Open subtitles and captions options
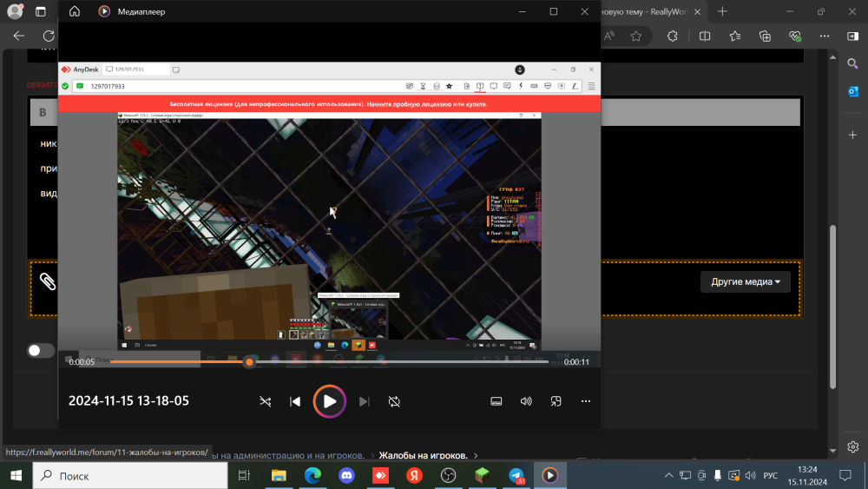 [x=496, y=401]
